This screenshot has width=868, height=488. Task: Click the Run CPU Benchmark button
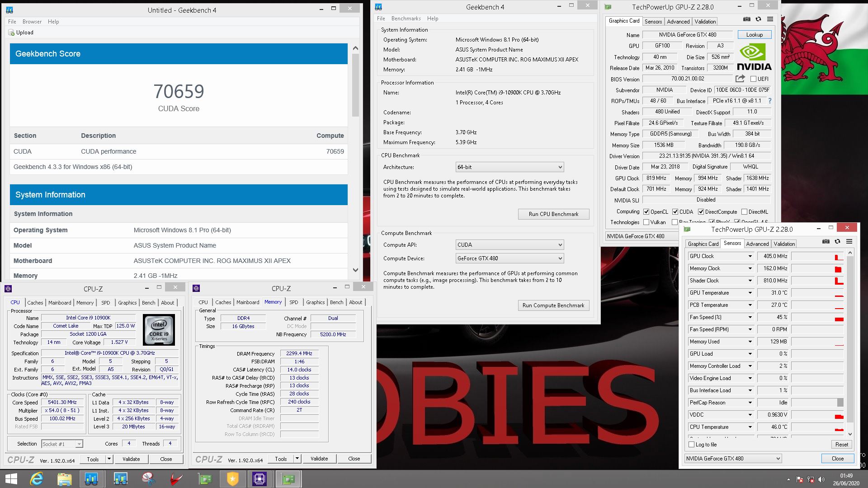[553, 214]
